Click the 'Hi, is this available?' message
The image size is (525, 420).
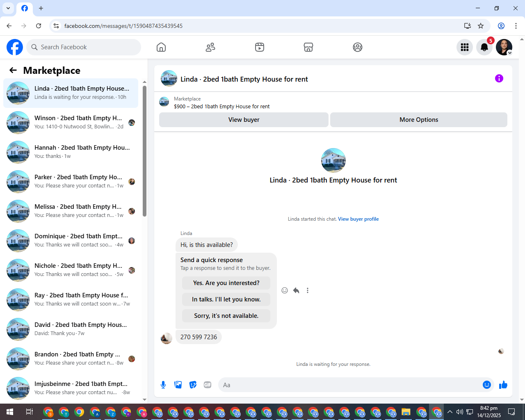point(206,245)
